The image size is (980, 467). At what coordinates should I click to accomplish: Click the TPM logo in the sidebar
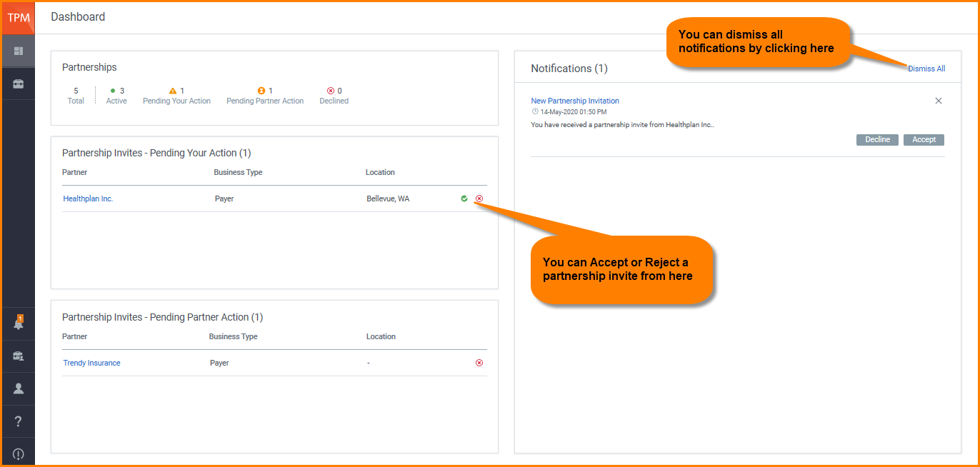click(19, 18)
